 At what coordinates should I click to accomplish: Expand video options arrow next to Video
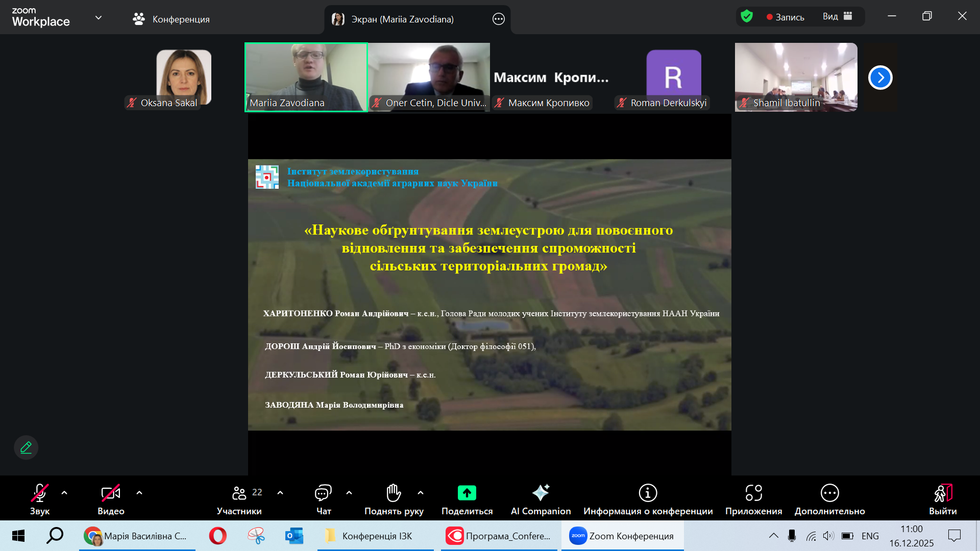(139, 493)
